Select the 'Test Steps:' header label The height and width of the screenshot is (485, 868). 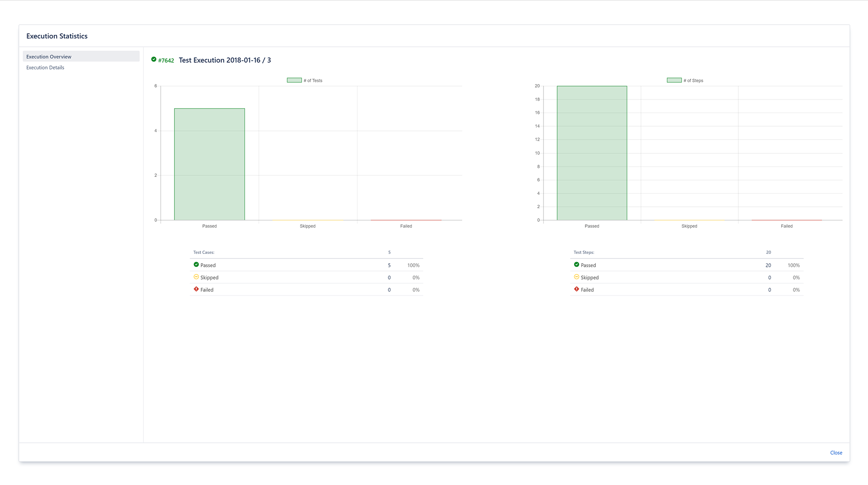(584, 252)
